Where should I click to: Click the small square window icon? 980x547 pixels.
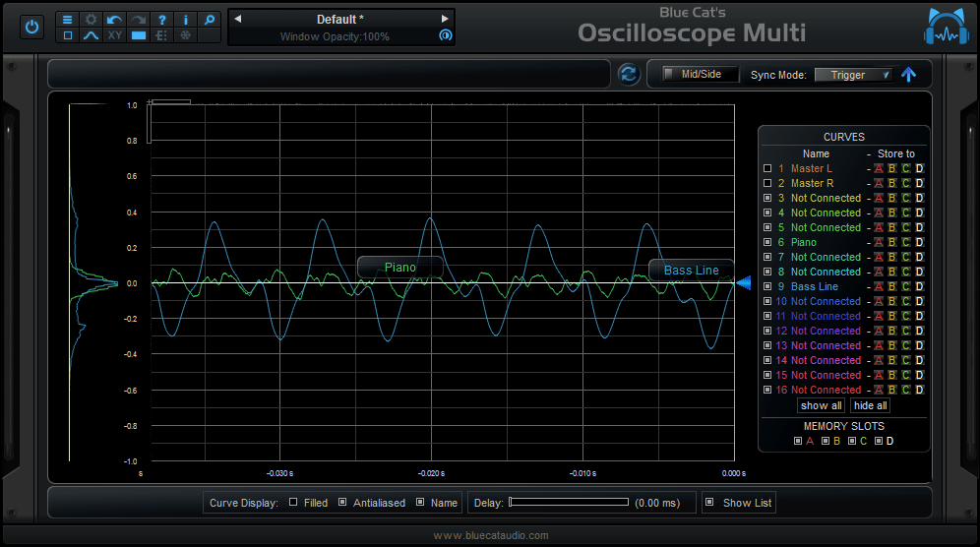click(x=68, y=35)
